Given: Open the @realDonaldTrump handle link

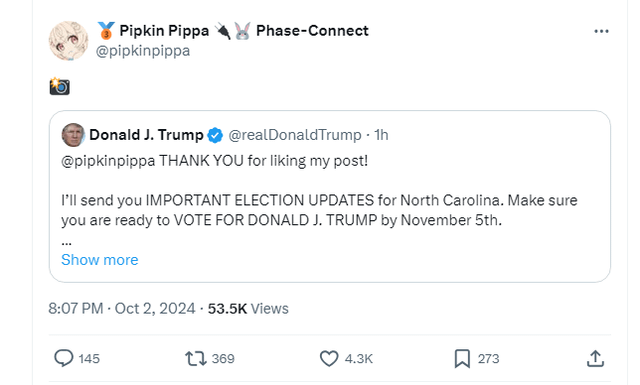Looking at the screenshot, I should (295, 135).
